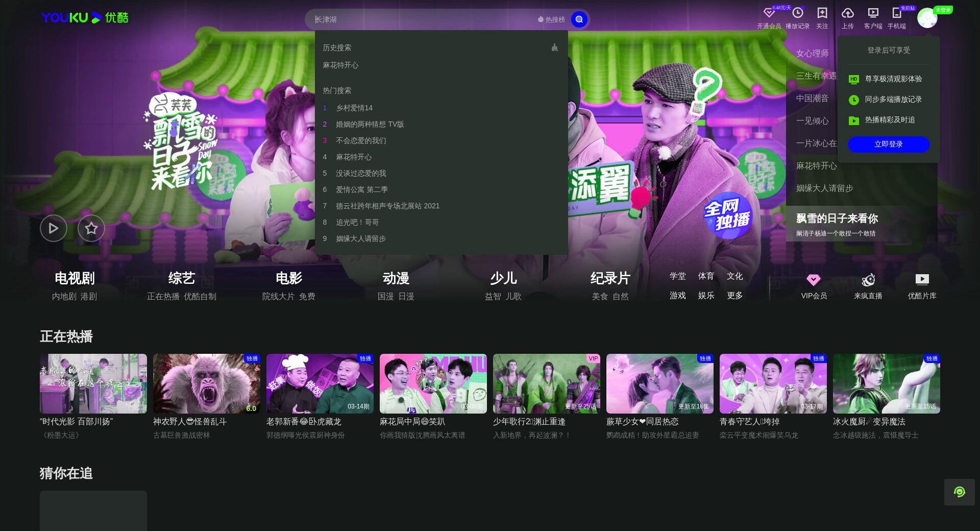980x531 pixels.
Task: Open thumbnail for 蕨草少女同居热恋
Action: click(x=660, y=383)
